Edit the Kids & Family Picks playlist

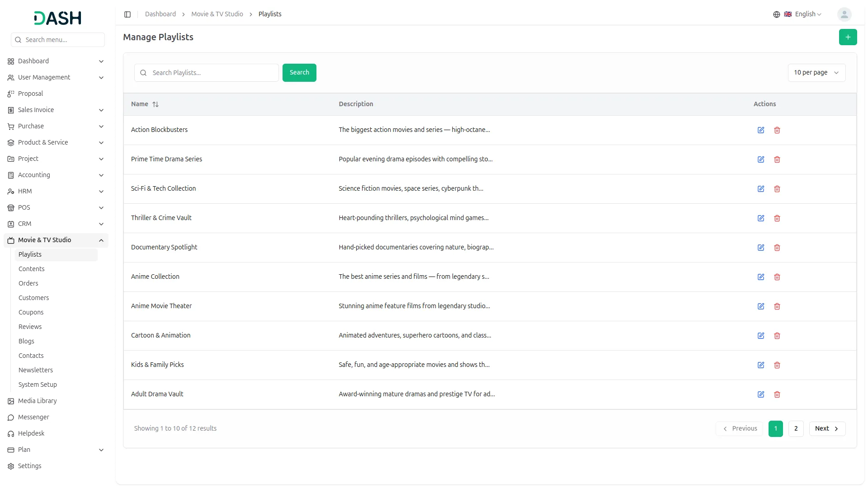coord(761,365)
